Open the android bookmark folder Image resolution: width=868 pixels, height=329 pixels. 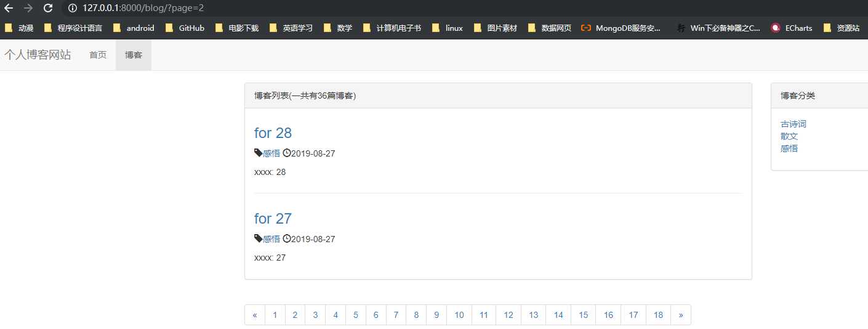134,28
